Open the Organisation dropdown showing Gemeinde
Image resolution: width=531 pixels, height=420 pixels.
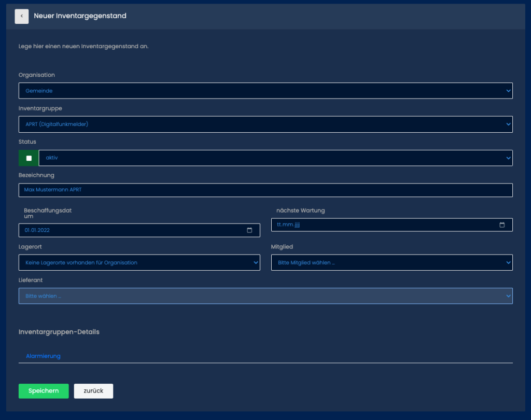click(265, 91)
